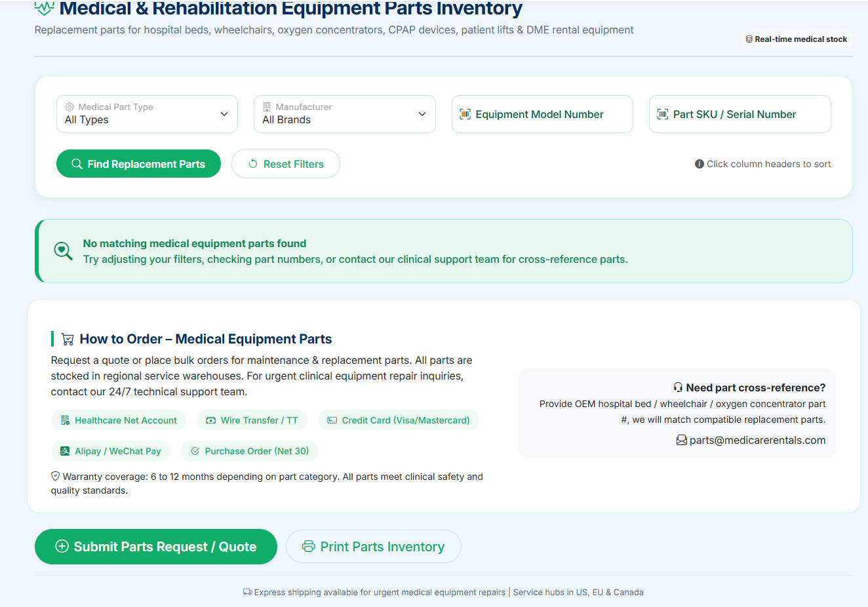Click the Print Parts Inventory button
Image resolution: width=868 pixels, height=607 pixels.
tap(374, 547)
